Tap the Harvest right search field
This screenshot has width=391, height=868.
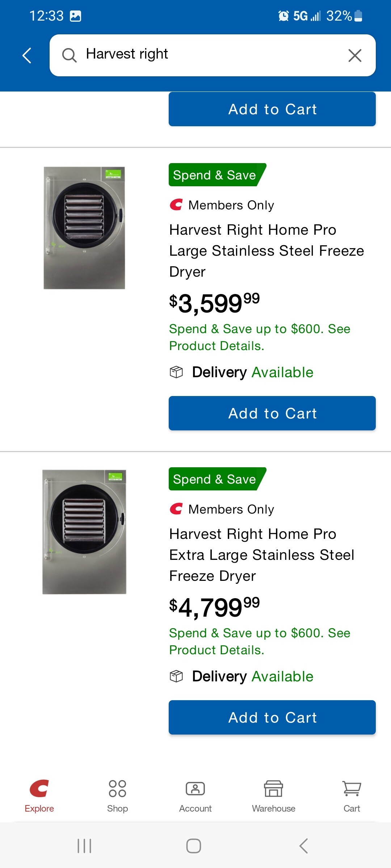pyautogui.click(x=210, y=55)
